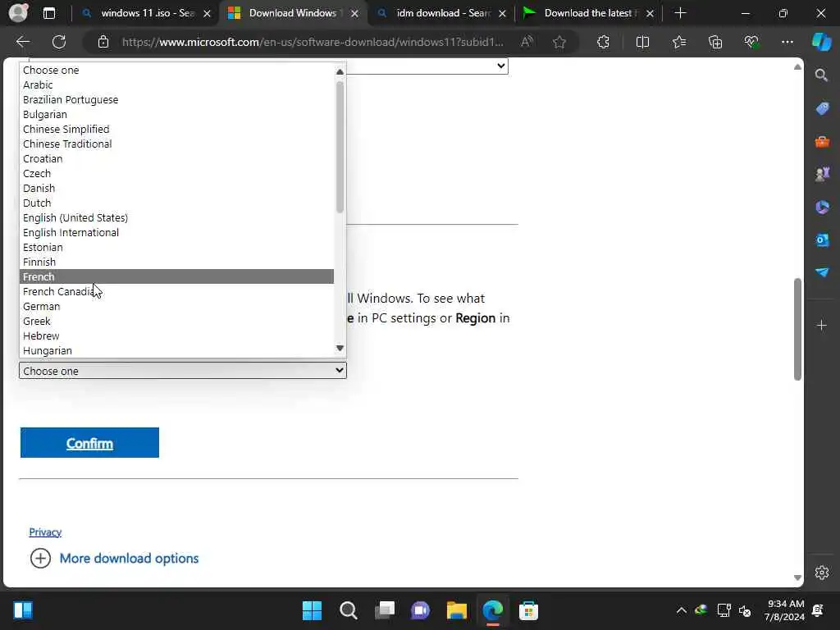Open Settings and more ellipsis menu
This screenshot has width=840, height=630.
tap(787, 42)
